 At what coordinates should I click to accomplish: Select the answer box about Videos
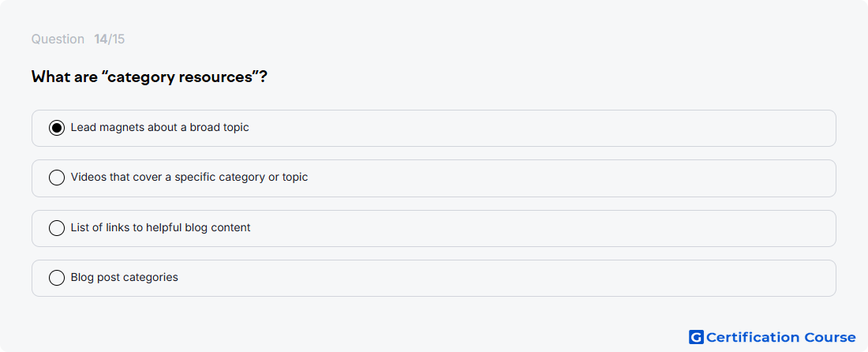coord(434,178)
